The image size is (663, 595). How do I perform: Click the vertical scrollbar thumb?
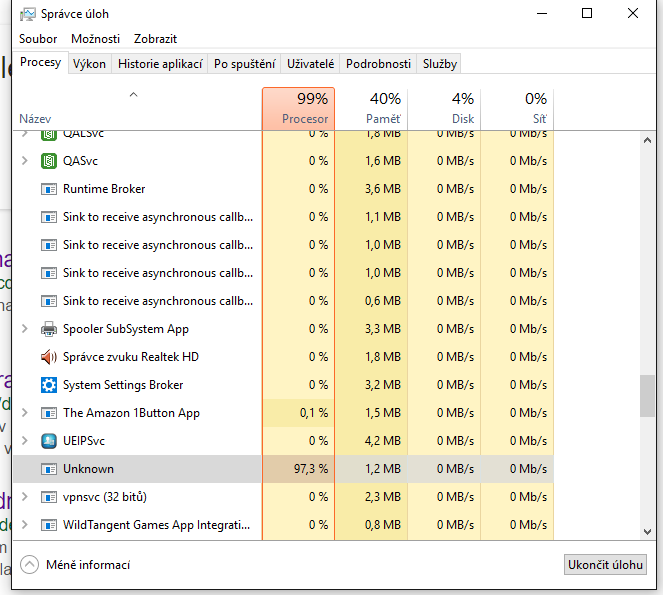(647, 395)
